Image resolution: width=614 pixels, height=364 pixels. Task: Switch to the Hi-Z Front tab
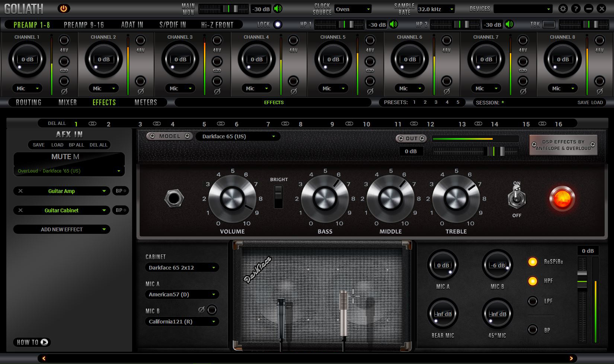pyautogui.click(x=217, y=25)
